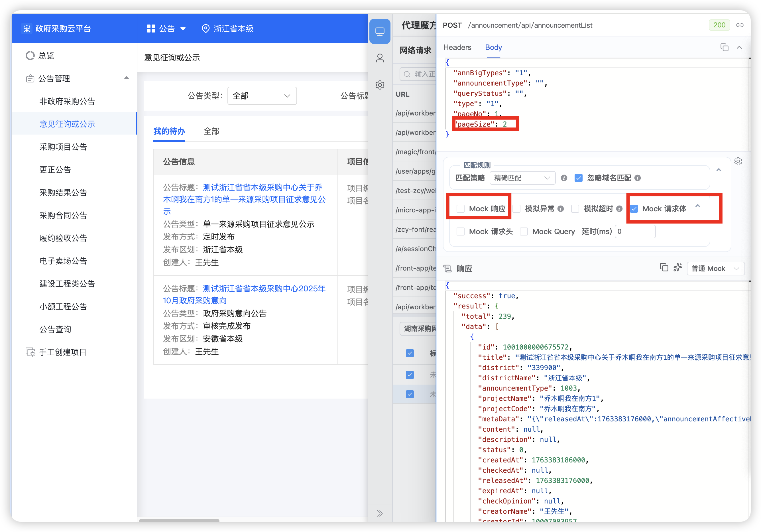The width and height of the screenshot is (761, 532).
Task: Enable the Mock 响应 checkbox
Action: coord(460,209)
